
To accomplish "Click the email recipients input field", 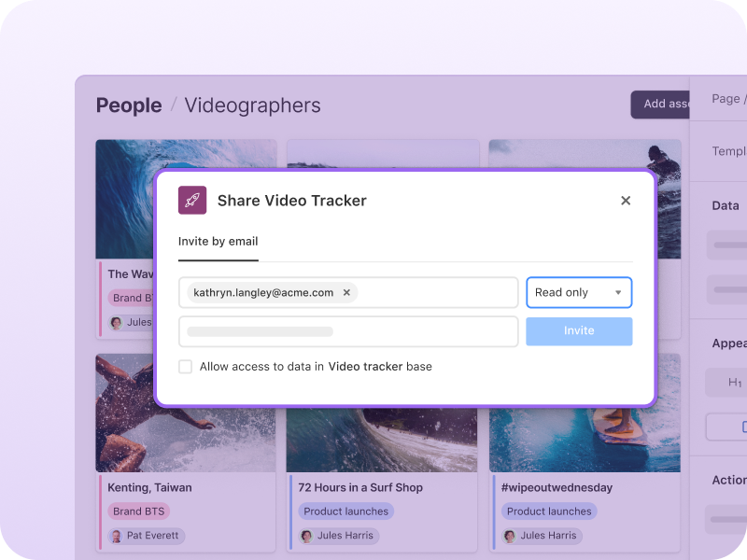I will click(x=348, y=292).
